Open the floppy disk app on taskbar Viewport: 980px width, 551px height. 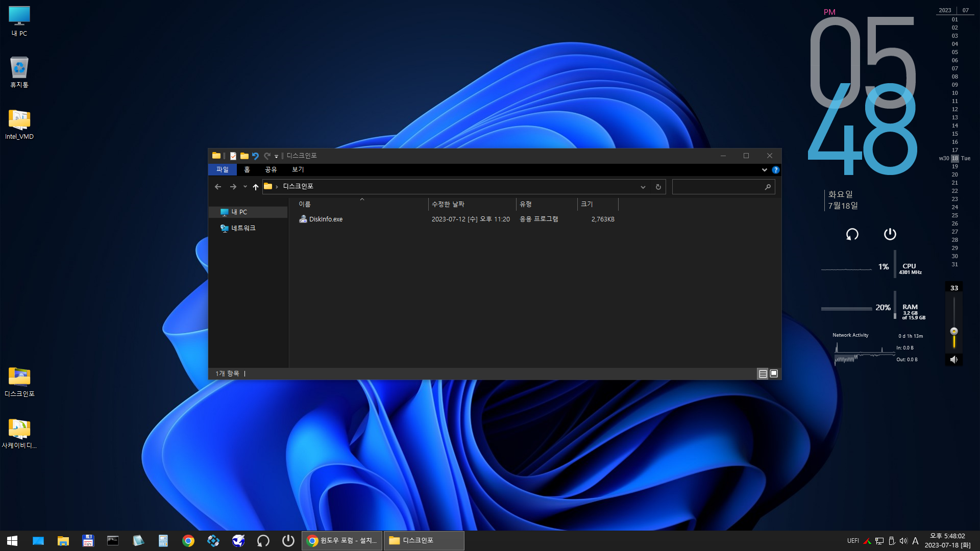point(88,541)
